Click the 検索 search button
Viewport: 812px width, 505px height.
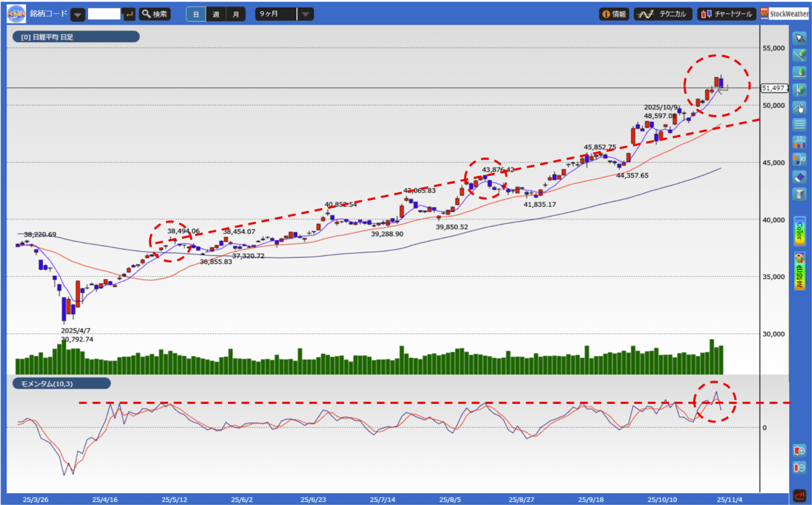coord(154,14)
